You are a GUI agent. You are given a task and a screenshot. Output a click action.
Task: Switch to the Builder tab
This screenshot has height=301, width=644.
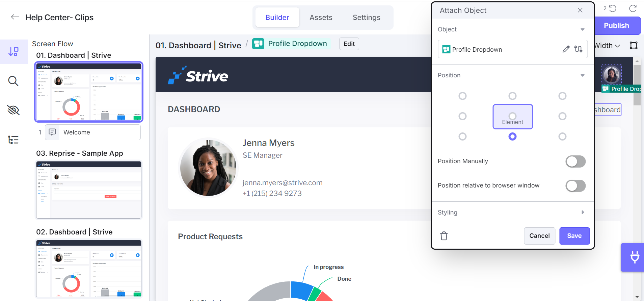pos(277,17)
